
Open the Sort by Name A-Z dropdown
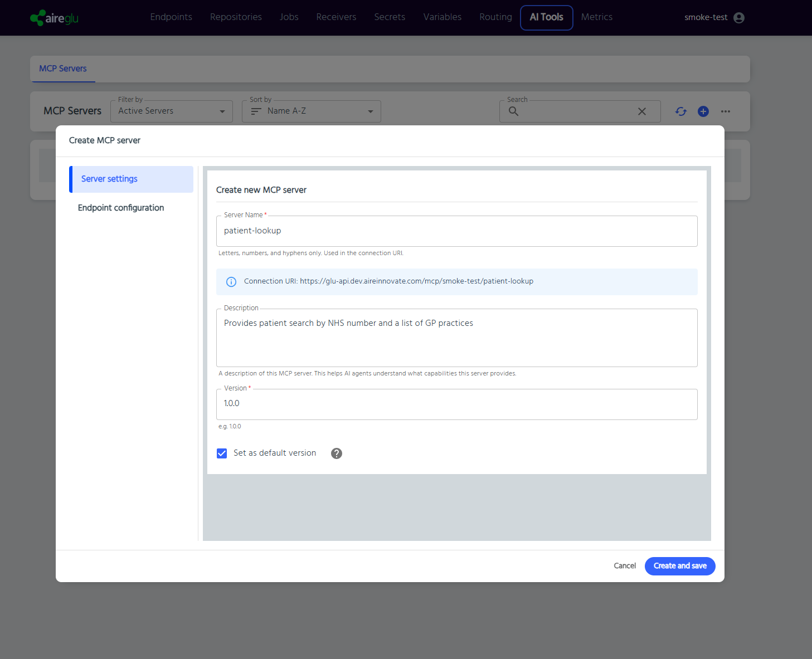pos(311,111)
